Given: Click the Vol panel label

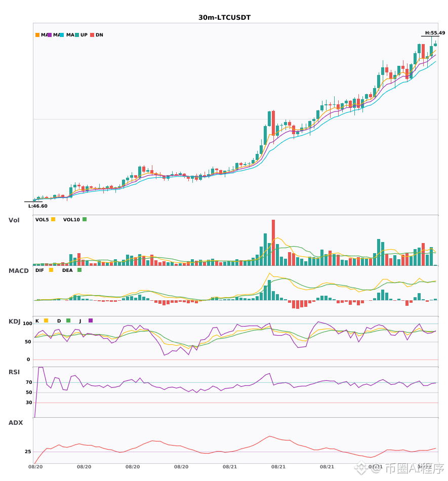Looking at the screenshot, I should (14, 220).
